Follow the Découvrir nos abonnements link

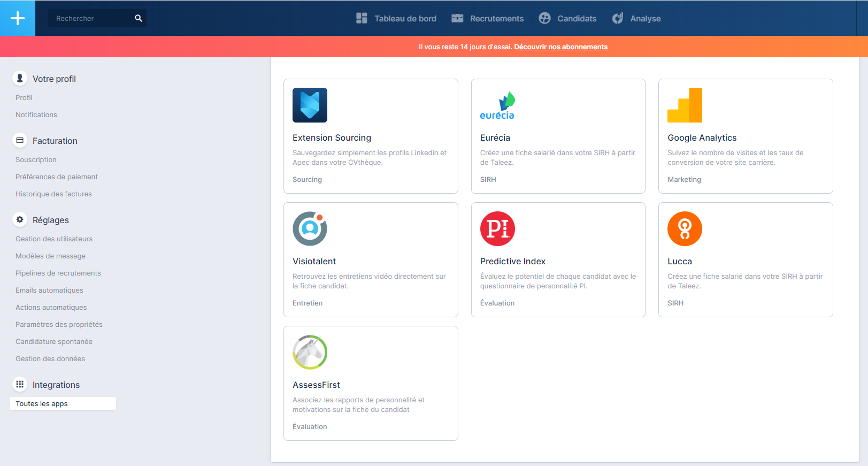coord(560,47)
